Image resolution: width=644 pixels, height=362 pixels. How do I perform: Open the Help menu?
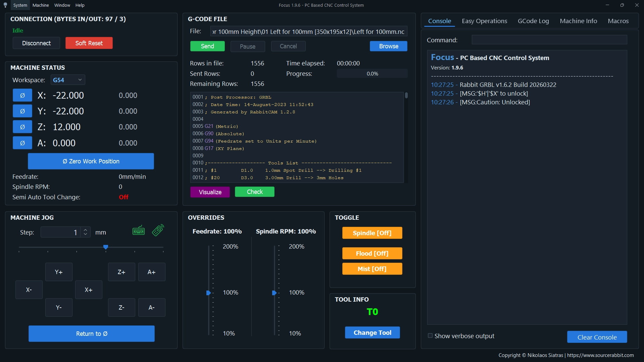click(x=80, y=5)
